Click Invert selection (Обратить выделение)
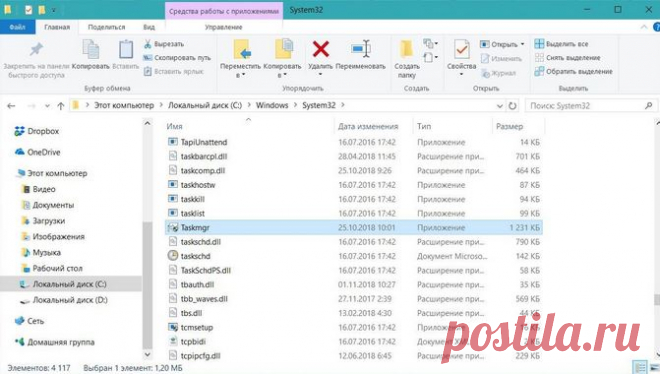The image size is (660, 374). pos(574,72)
